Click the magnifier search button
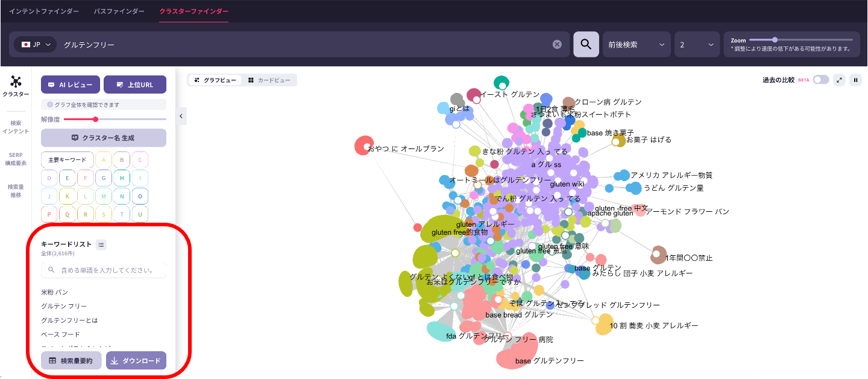The width and height of the screenshot is (868, 379). tap(586, 44)
